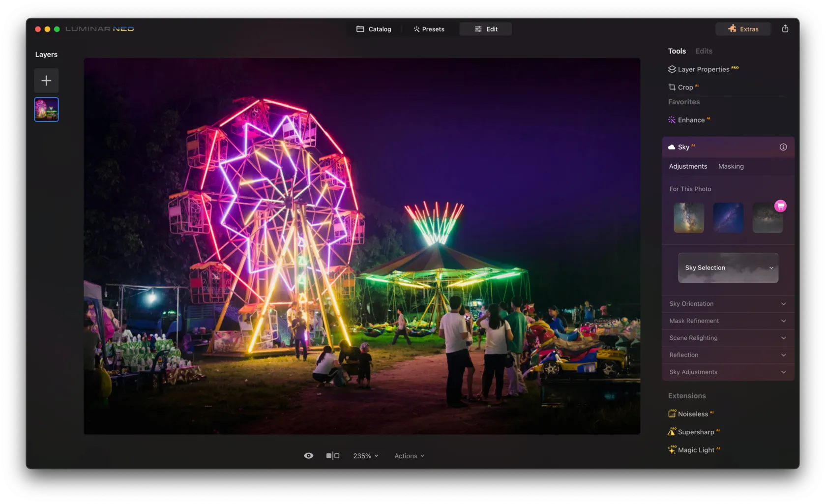Click the add new layer plus icon

point(46,81)
